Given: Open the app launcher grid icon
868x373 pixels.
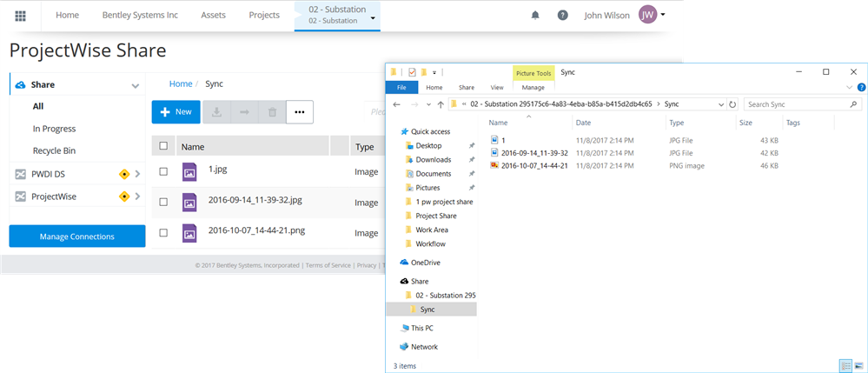Looking at the screenshot, I should point(21,16).
